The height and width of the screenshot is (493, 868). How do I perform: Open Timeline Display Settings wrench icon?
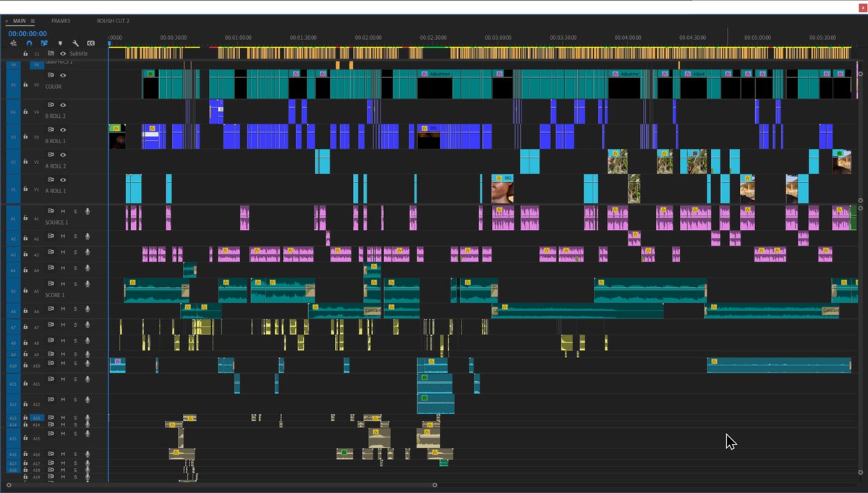pyautogui.click(x=76, y=43)
